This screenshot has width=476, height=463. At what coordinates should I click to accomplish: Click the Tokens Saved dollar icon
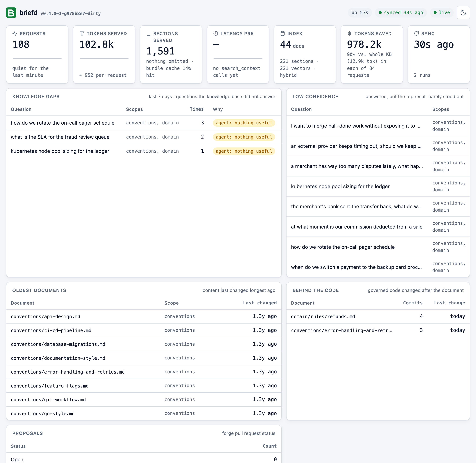coord(349,33)
